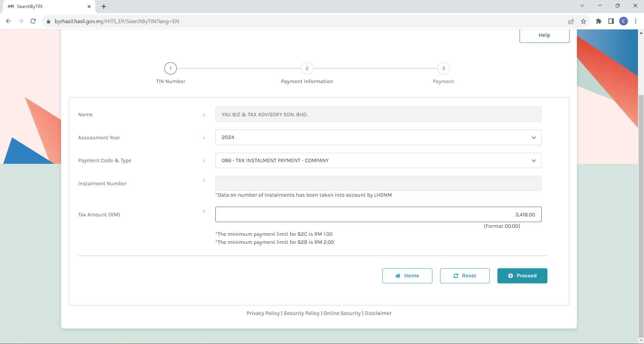This screenshot has height=344, width=644.
Task: Click the (Format 00.00) hint text
Action: click(x=502, y=226)
